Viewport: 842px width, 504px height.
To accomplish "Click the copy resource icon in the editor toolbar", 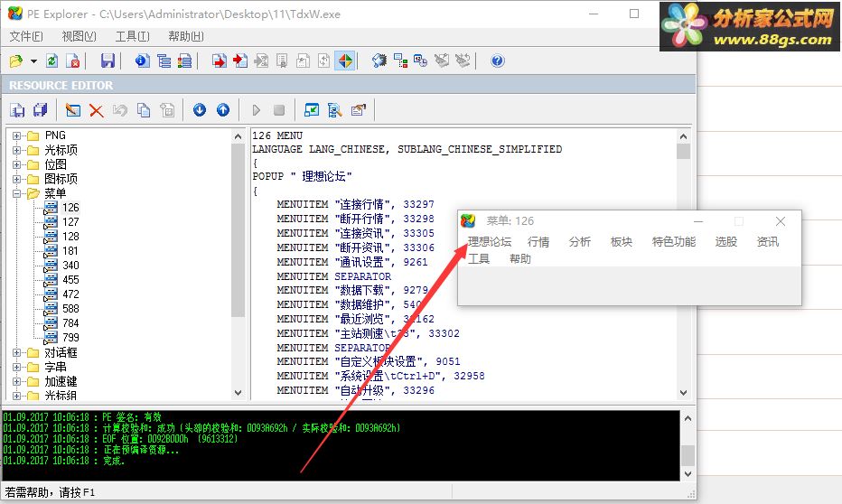I will pyautogui.click(x=144, y=110).
